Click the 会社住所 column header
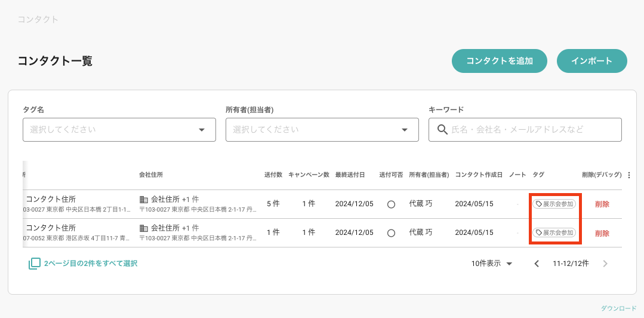This screenshot has width=644, height=318. click(x=151, y=175)
